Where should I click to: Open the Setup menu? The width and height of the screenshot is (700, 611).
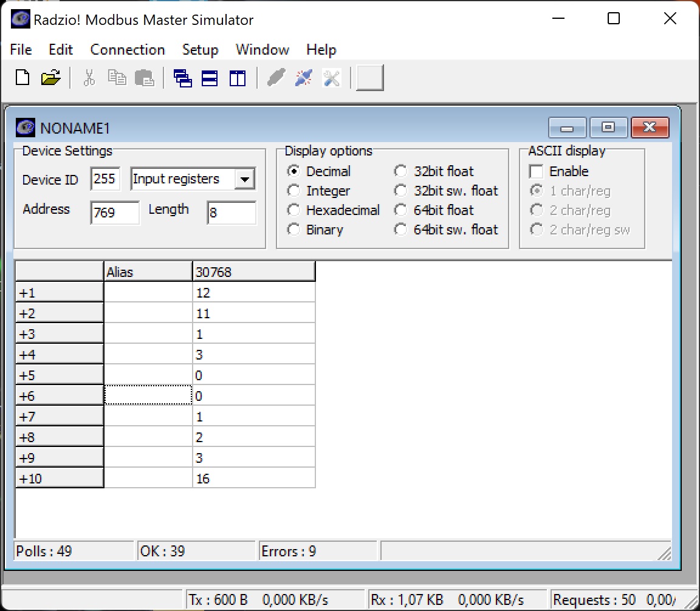pyautogui.click(x=200, y=49)
